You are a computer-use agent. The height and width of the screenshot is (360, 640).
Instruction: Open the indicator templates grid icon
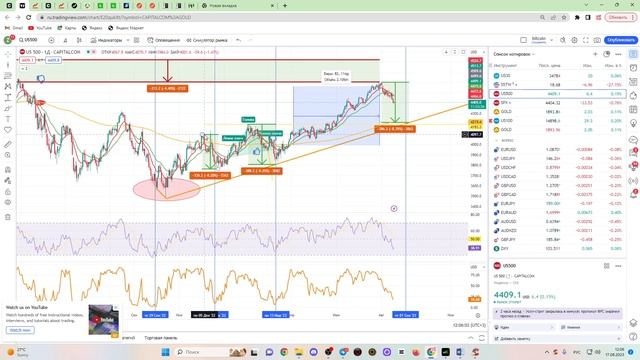pyautogui.click(x=137, y=40)
